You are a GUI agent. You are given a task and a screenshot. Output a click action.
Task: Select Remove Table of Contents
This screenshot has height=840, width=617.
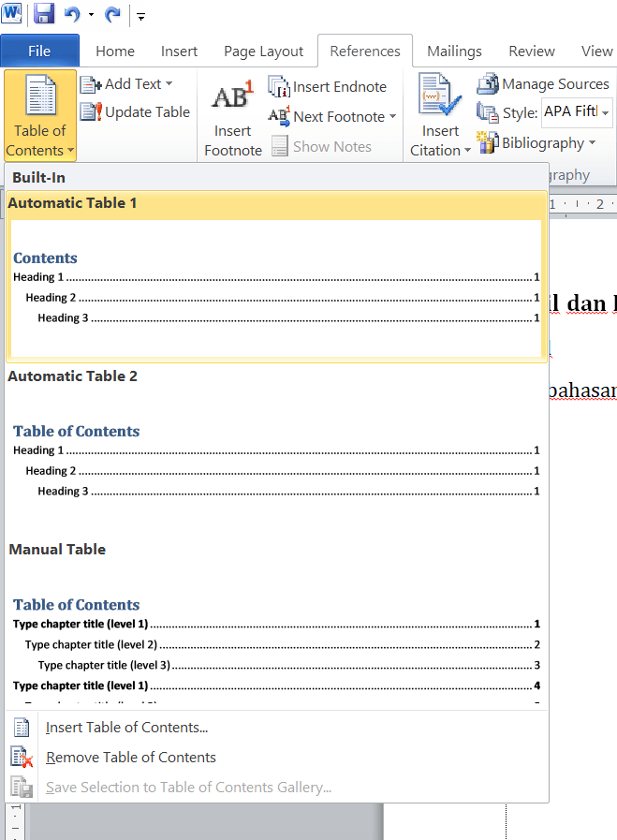coord(130,758)
